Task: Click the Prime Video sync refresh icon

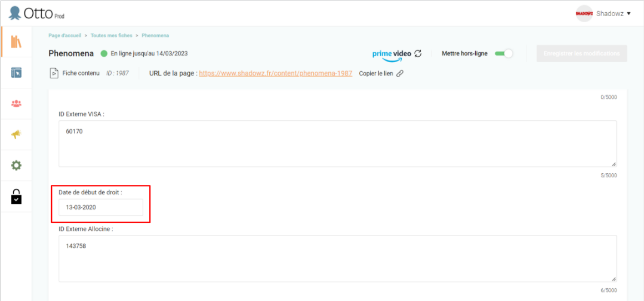Action: click(x=417, y=53)
